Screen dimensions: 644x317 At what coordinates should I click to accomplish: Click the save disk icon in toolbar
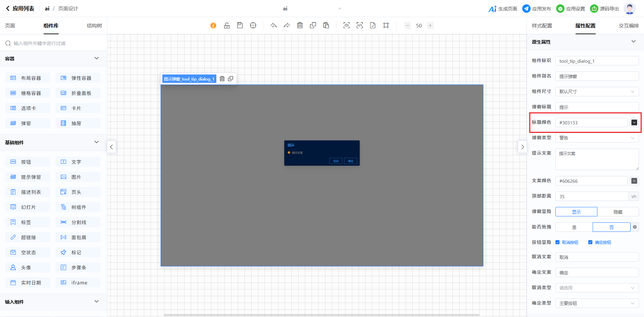coord(240,25)
